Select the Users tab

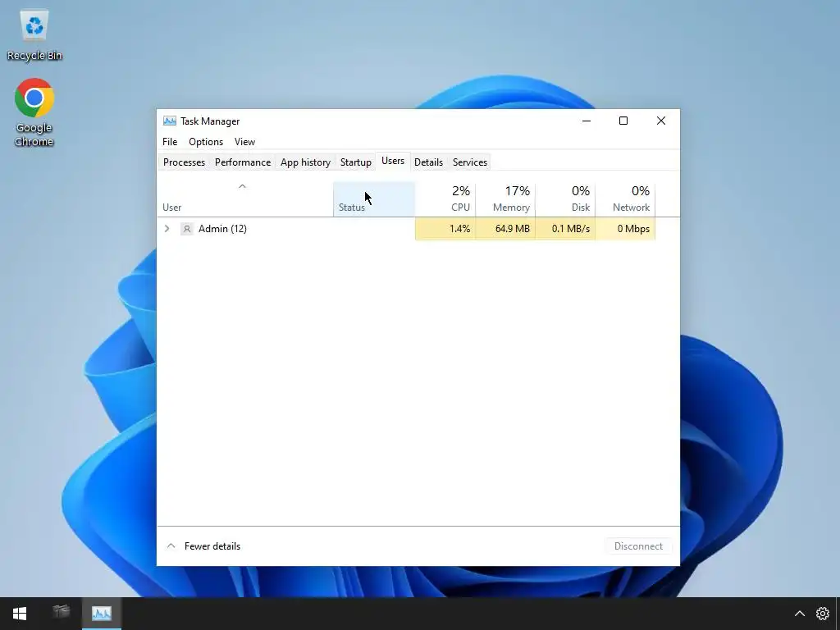coord(393,162)
